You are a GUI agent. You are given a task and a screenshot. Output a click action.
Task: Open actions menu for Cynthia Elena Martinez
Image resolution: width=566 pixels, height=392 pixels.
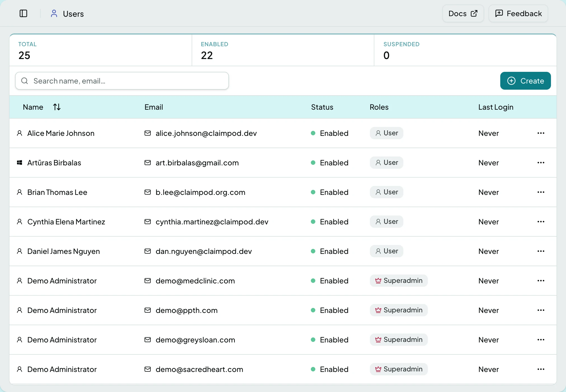point(541,222)
